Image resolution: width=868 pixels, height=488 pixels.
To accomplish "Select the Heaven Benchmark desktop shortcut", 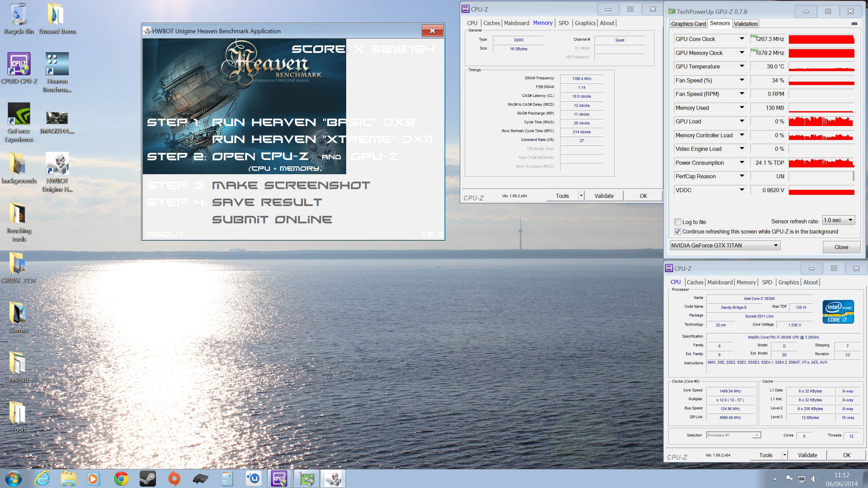I will click(x=57, y=73).
